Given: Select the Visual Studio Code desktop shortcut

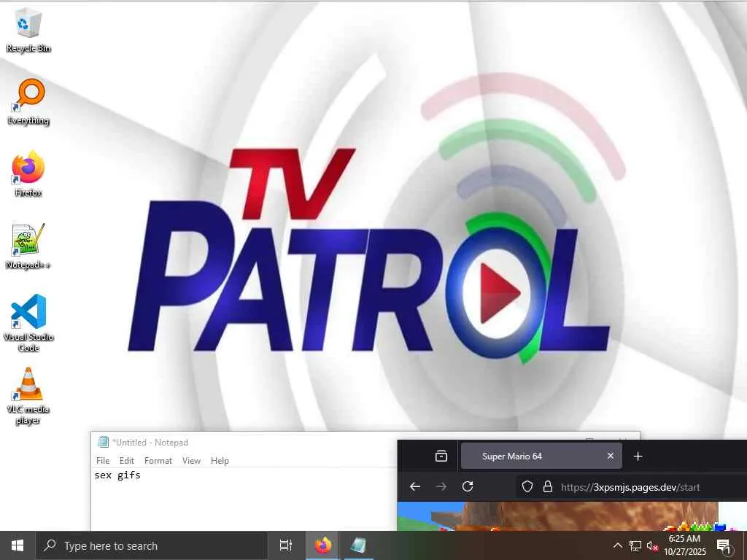Looking at the screenshot, I should click(28, 323).
